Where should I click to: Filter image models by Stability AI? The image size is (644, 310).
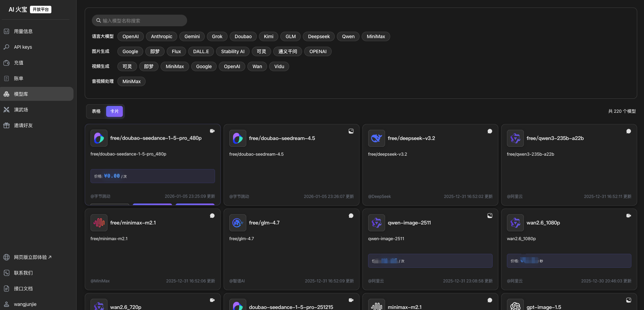point(233,51)
